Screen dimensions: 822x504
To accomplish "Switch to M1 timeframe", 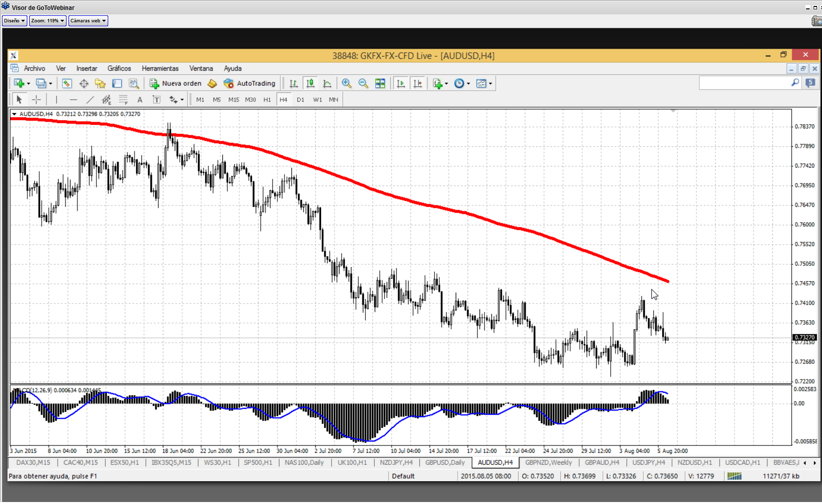I will pos(201,100).
